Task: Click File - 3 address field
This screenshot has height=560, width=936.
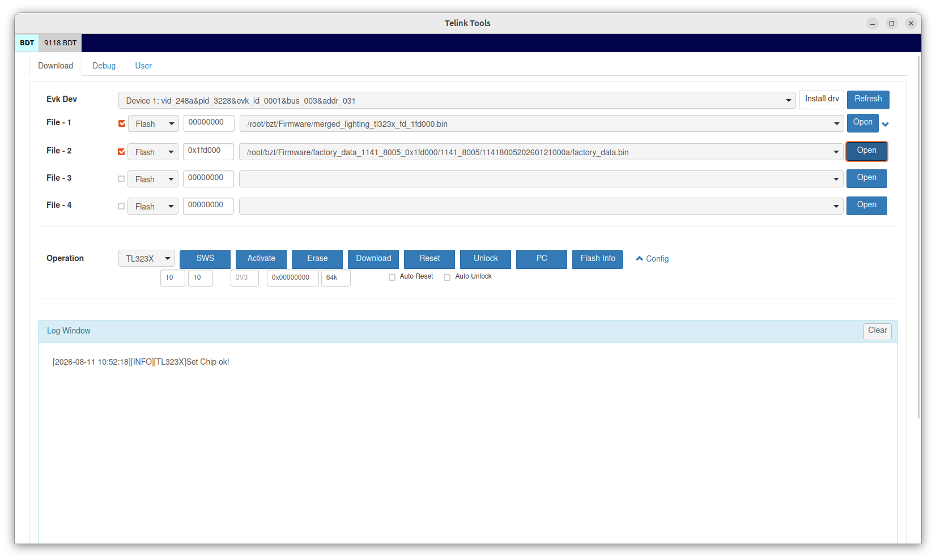Action: tap(209, 178)
